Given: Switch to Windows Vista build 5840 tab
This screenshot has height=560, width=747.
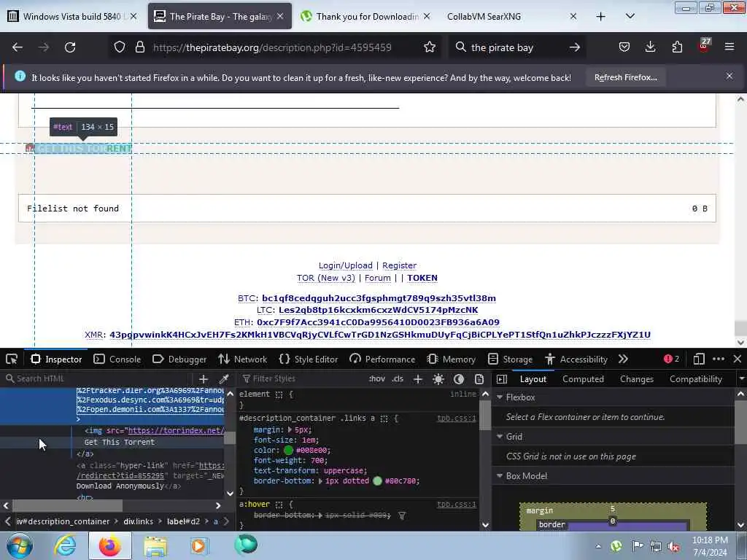Looking at the screenshot, I should (72, 17).
